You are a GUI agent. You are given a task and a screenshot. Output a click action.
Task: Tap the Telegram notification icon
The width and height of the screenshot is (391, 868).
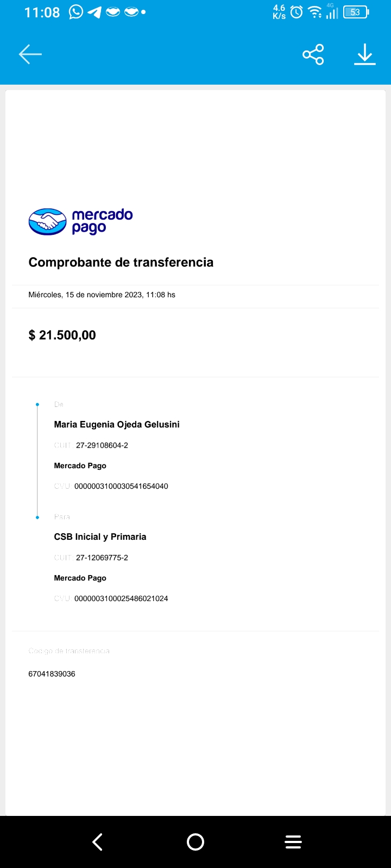(94, 12)
